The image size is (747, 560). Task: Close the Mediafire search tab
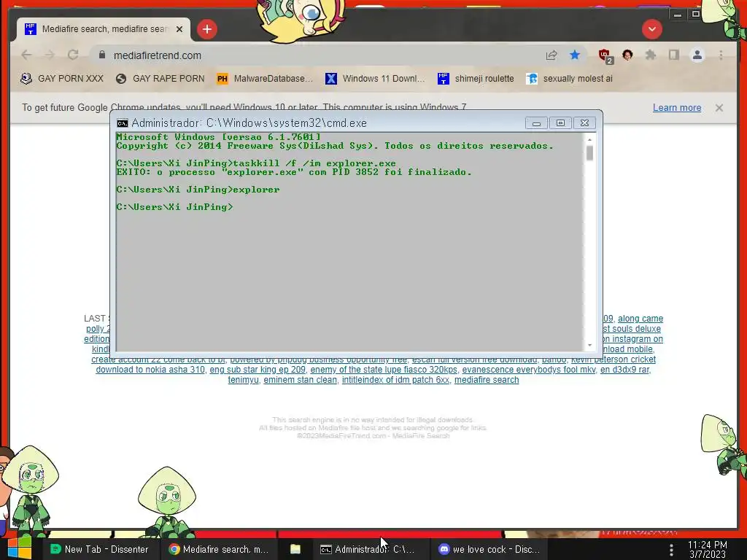179,29
